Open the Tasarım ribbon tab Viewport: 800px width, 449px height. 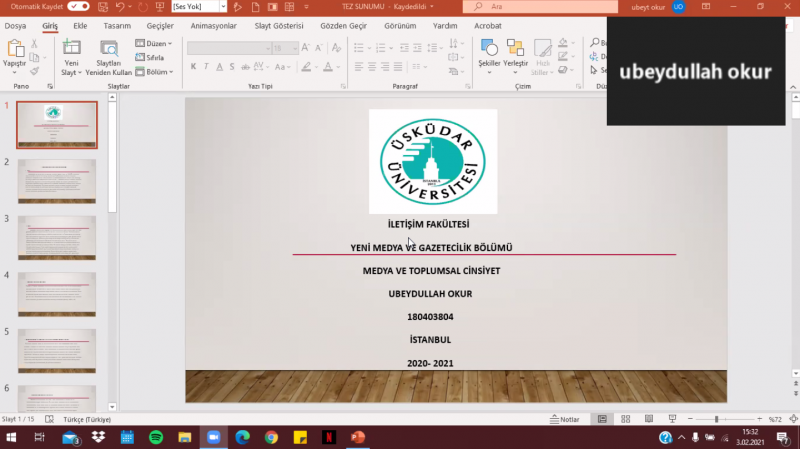pyautogui.click(x=117, y=25)
